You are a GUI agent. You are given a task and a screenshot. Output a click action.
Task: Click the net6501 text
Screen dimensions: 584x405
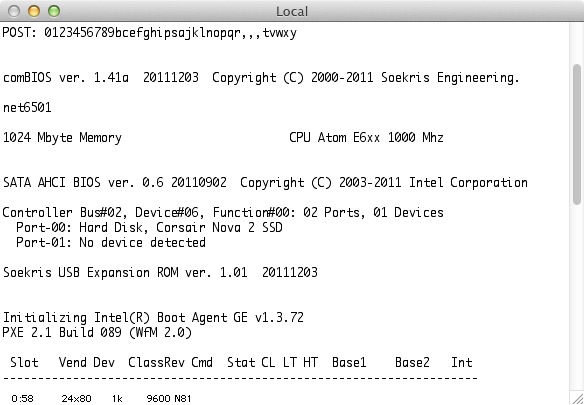[x=27, y=108]
